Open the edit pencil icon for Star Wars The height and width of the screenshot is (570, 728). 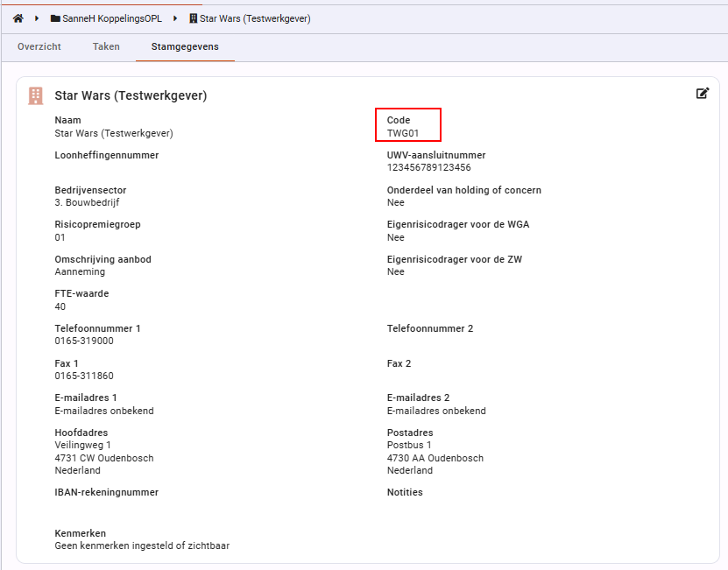click(x=703, y=94)
